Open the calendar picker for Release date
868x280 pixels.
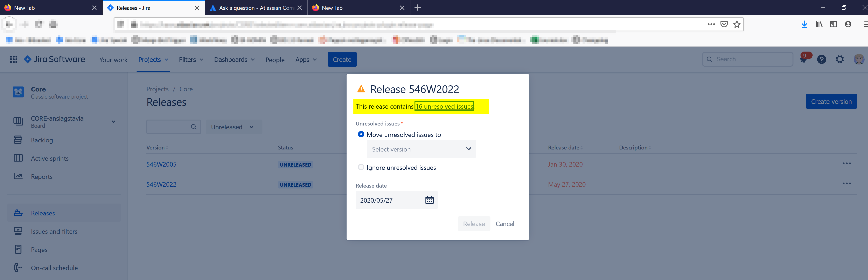(429, 200)
